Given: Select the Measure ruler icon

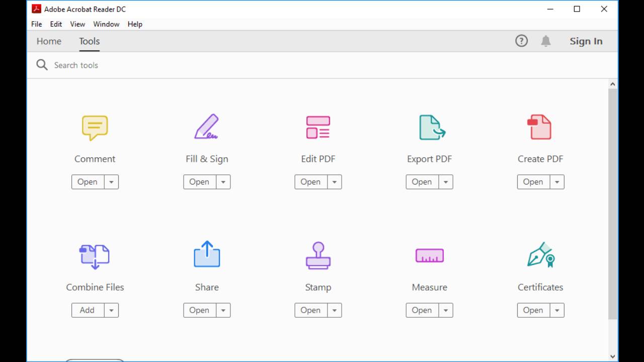Looking at the screenshot, I should (429, 255).
